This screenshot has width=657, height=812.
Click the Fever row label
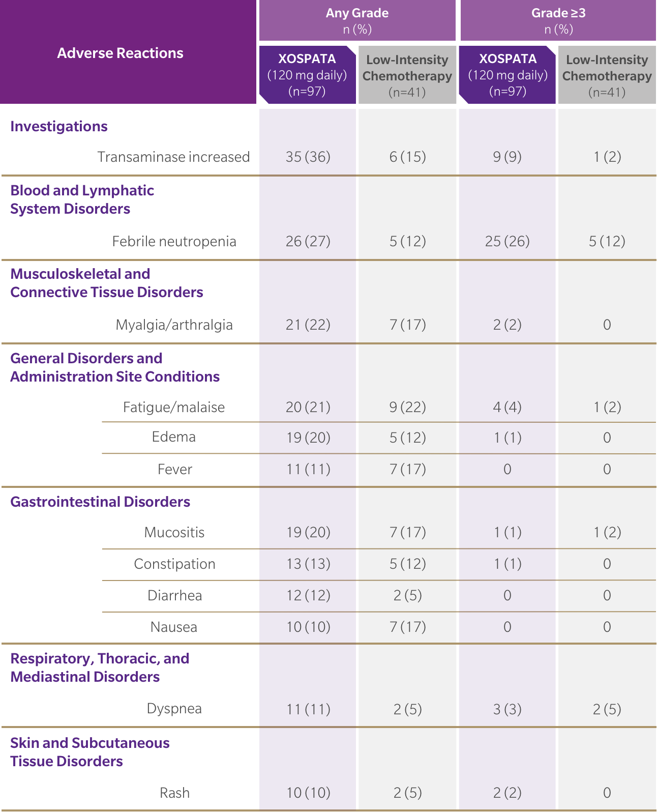pyautogui.click(x=175, y=469)
